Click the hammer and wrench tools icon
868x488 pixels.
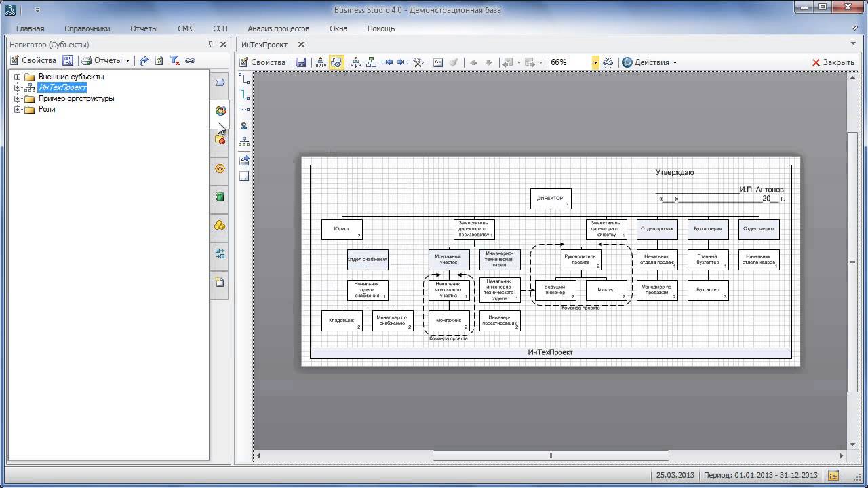(418, 62)
